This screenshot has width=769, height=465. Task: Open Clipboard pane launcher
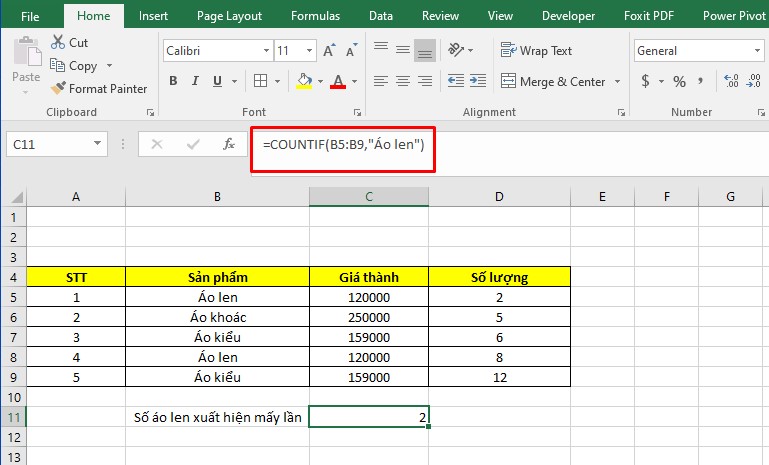click(x=151, y=112)
